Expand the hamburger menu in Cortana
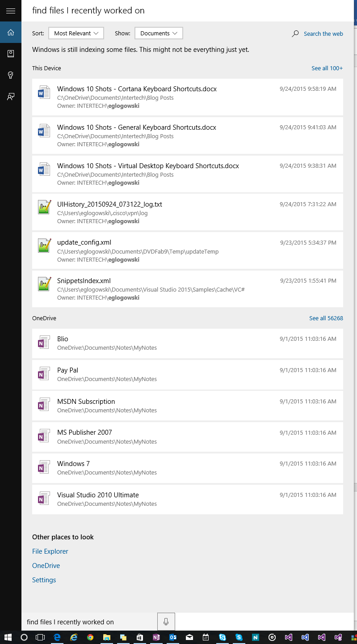This screenshot has height=644, width=357. click(x=11, y=11)
